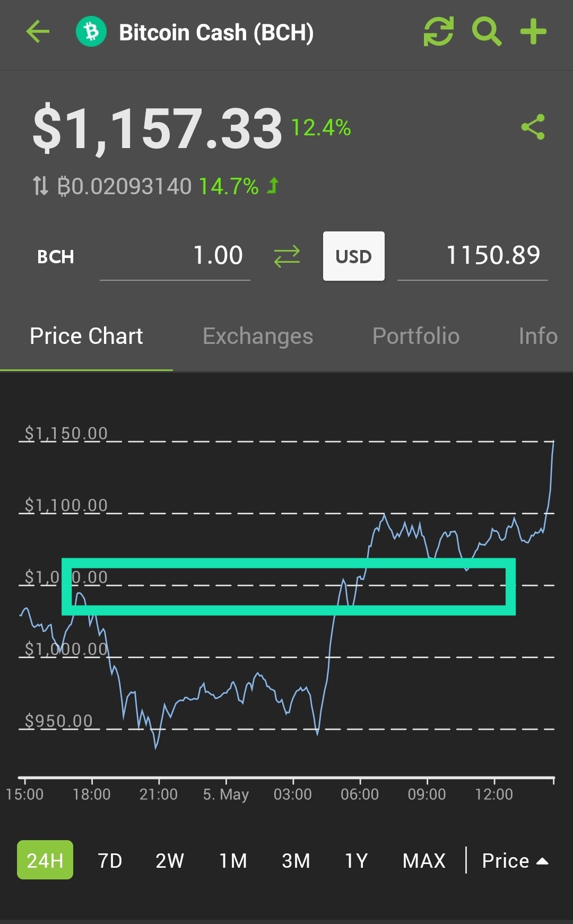Select the MAX chart range

coord(424,860)
